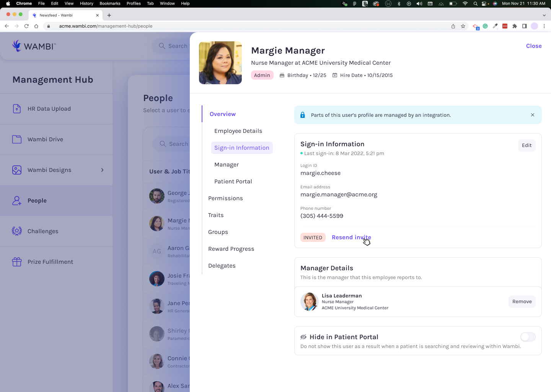Open the Chrome extensions puzzle icon
This screenshot has width=551, height=392.
pyautogui.click(x=515, y=26)
